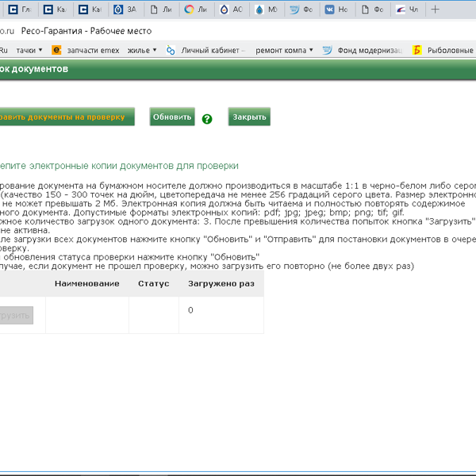The height and width of the screenshot is (476, 476).
Task: Open the 'Рыболовные' bookmark
Action: 450,51
